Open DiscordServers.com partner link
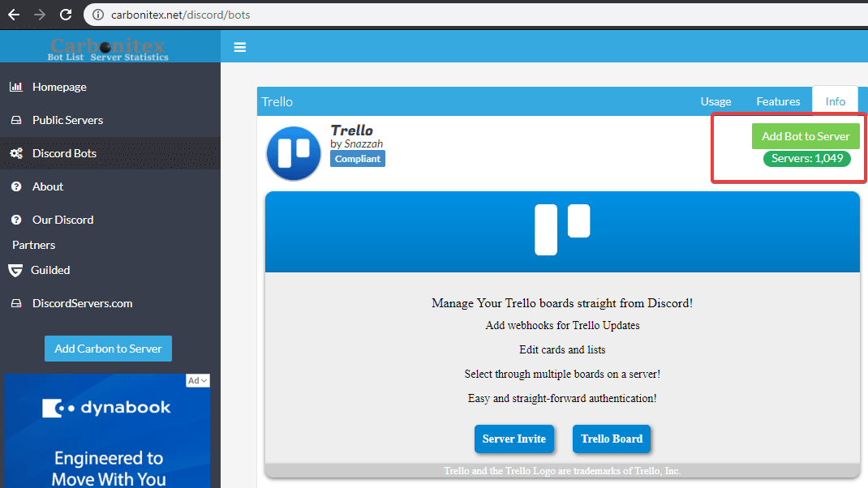The image size is (868, 488). click(x=82, y=303)
